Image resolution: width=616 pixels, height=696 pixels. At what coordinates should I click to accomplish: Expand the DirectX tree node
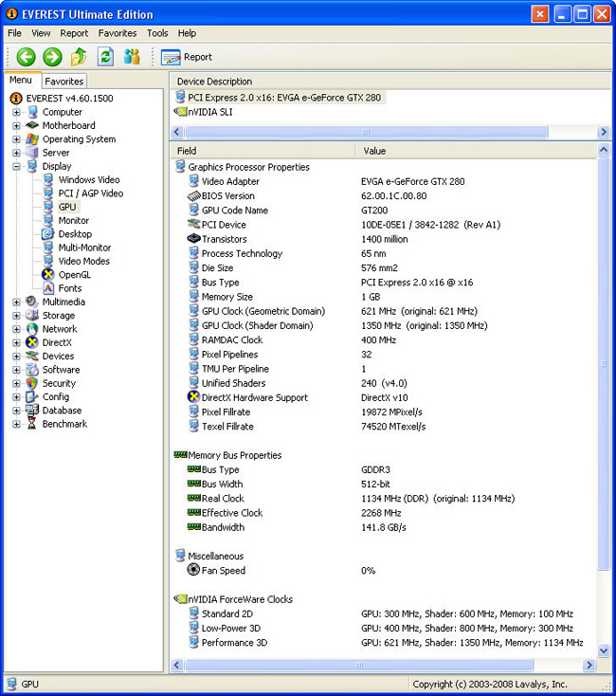coord(16,342)
